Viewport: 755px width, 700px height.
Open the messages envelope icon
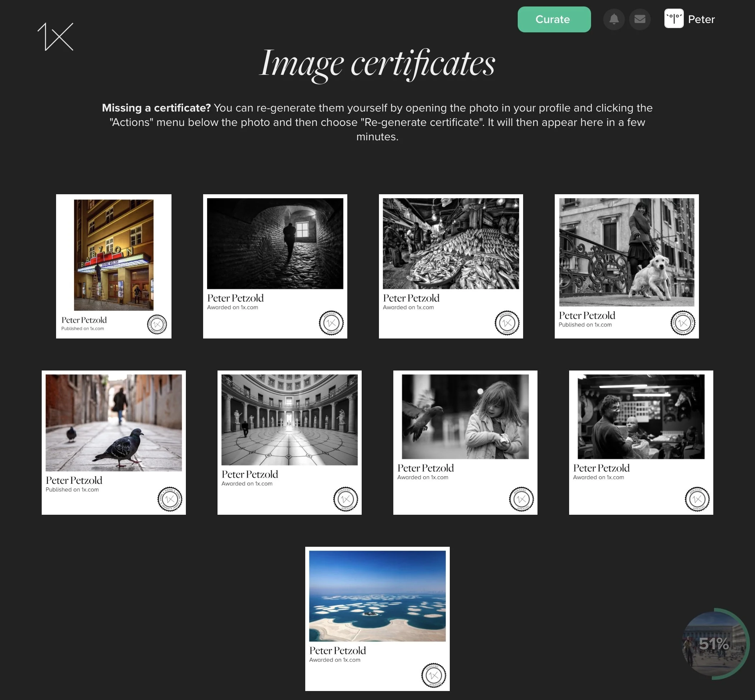coord(640,19)
